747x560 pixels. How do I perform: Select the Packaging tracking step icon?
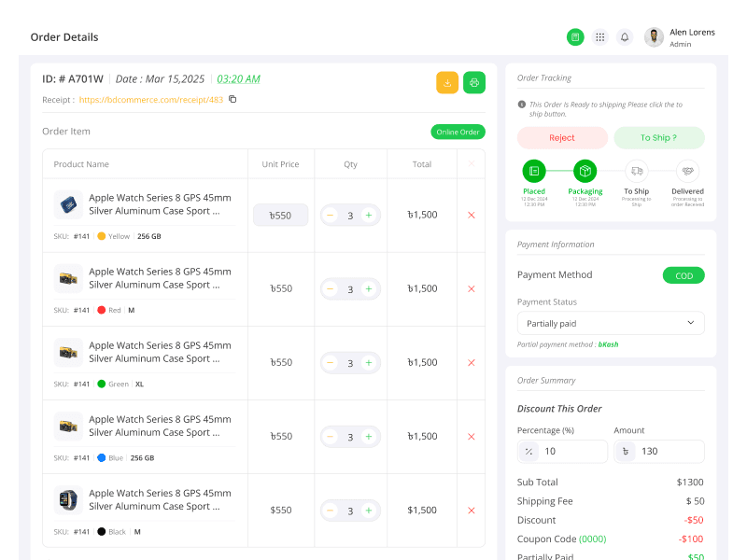[585, 171]
